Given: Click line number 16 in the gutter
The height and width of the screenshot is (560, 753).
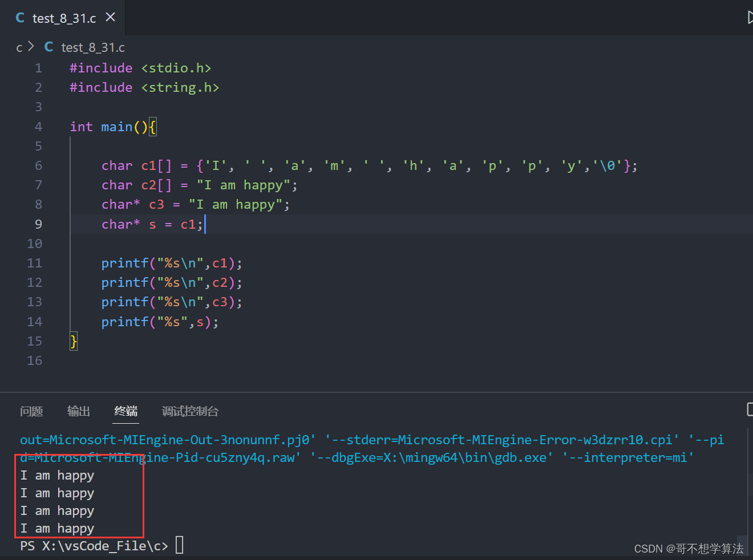Looking at the screenshot, I should click(34, 360).
